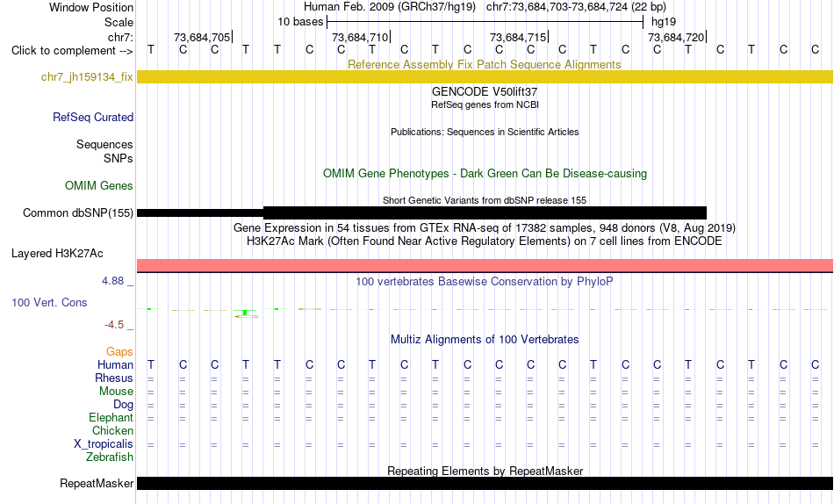Click the Zebrafish alignment row label
Image resolution: width=834 pixels, height=504 pixels.
[110, 457]
